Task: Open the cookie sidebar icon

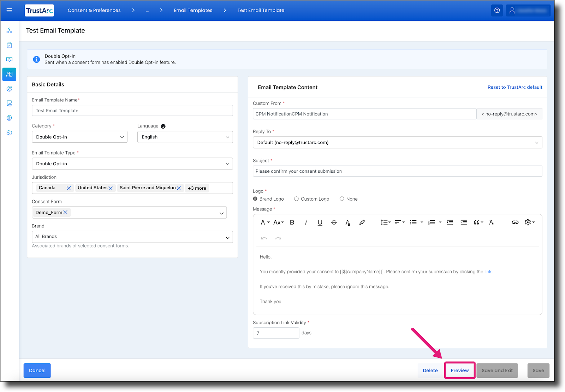Action: pos(9,89)
